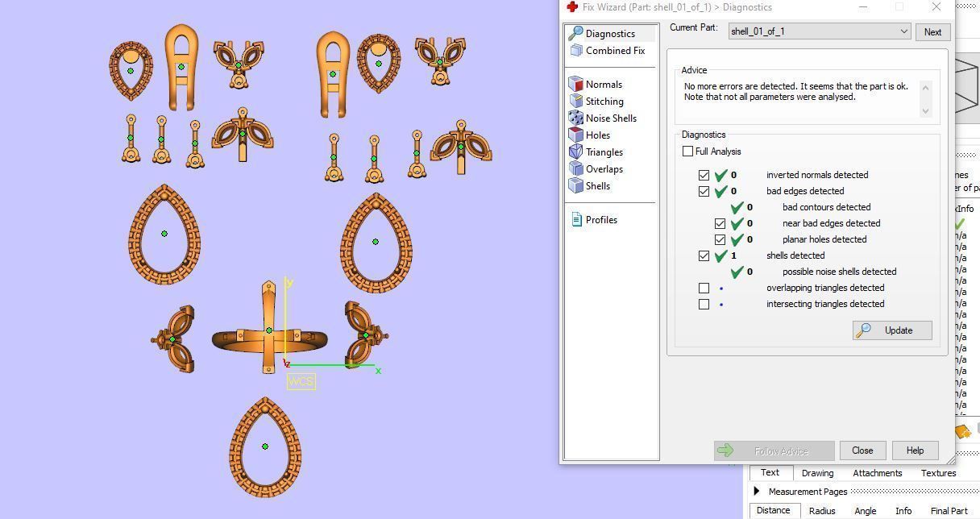Click green checkmark beside possible noise shells
The image size is (980, 519).
tap(737, 272)
